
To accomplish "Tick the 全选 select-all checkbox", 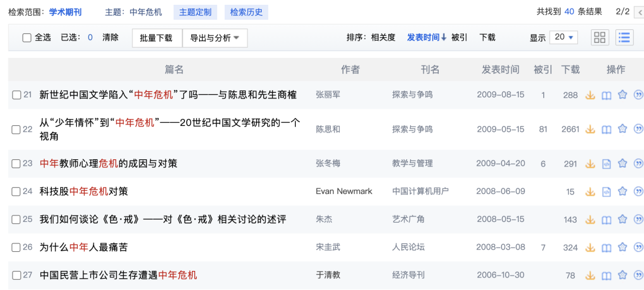I will [27, 38].
